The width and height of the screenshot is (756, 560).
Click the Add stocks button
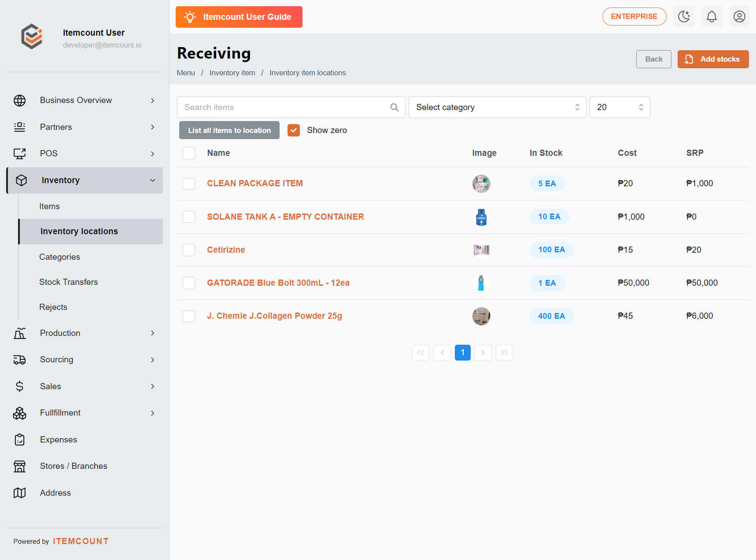713,59
